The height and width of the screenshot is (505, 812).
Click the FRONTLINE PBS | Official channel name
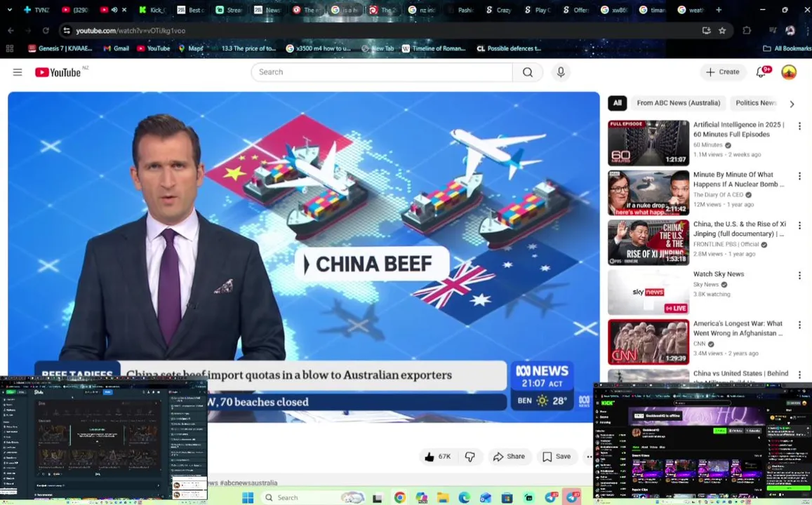tap(726, 244)
